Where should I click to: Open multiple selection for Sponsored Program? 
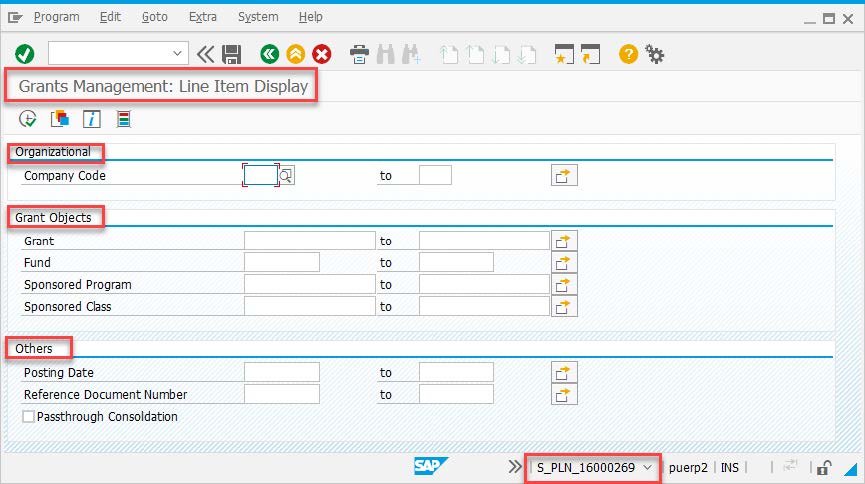[564, 284]
